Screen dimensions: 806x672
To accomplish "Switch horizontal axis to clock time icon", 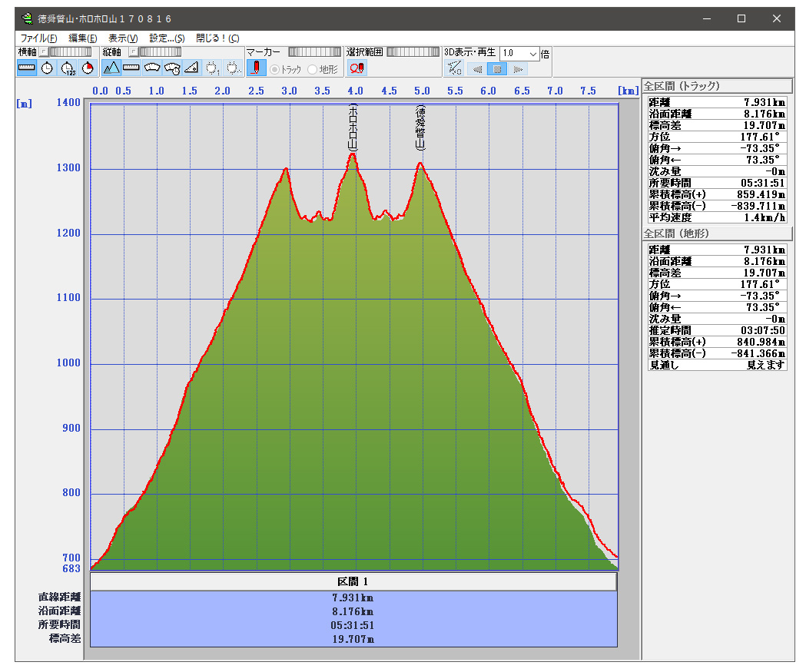I will (x=47, y=68).
